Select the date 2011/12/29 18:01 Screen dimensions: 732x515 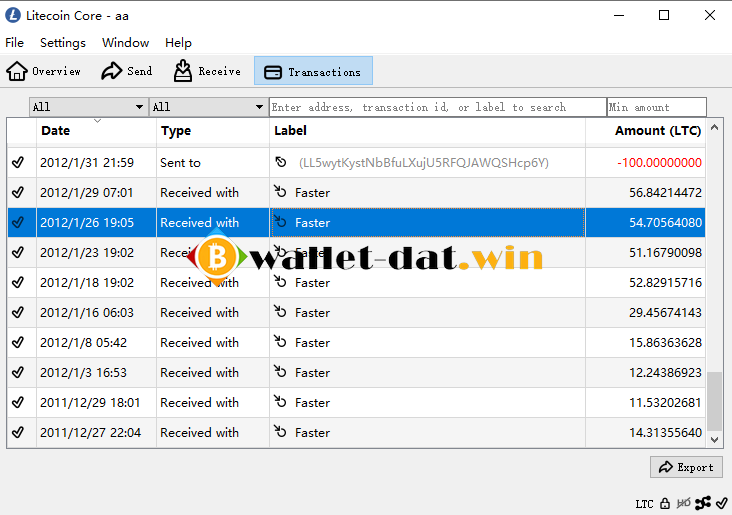(90, 402)
